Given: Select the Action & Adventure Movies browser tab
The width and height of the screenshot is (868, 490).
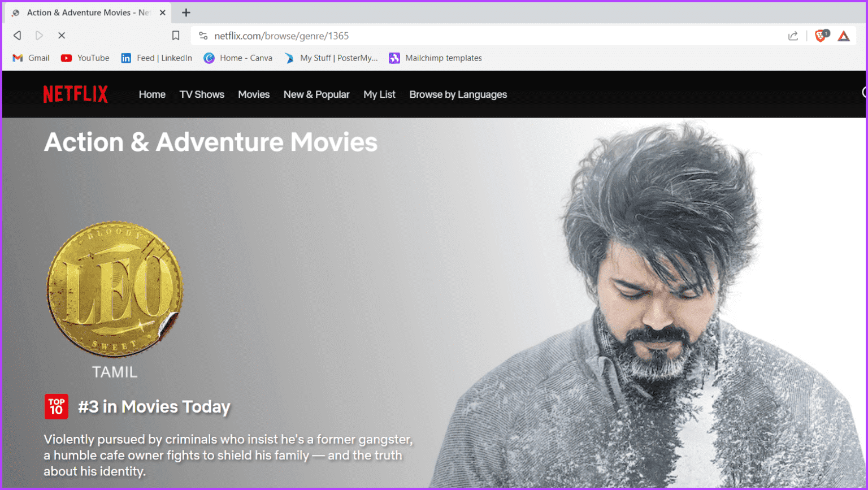Looking at the screenshot, I should (x=88, y=12).
